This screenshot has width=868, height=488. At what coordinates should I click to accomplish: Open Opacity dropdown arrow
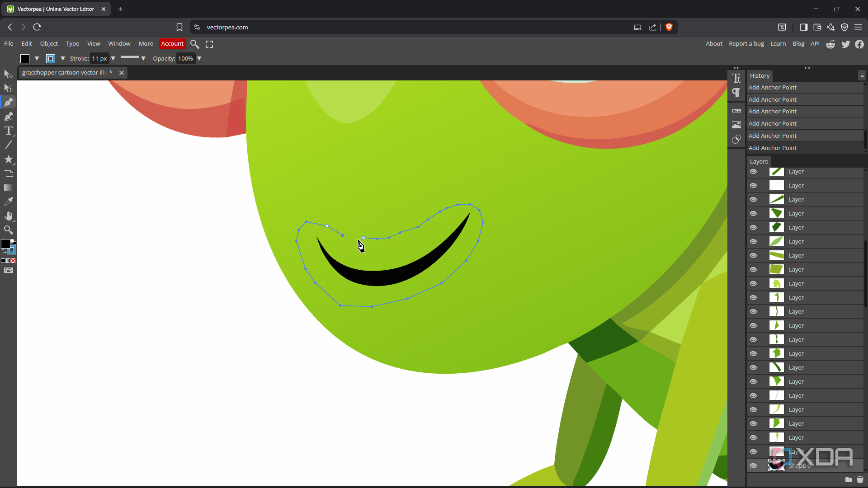click(x=199, y=59)
